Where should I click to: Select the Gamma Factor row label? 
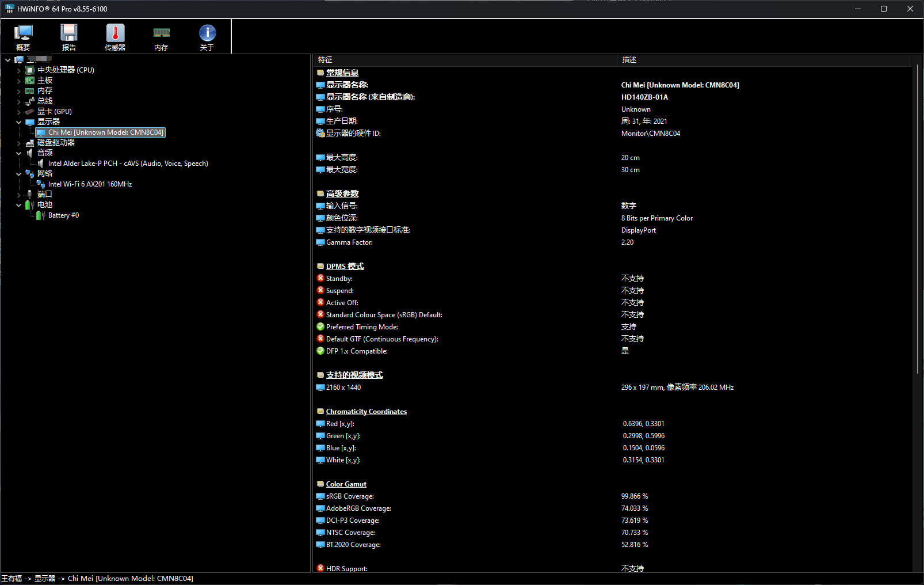click(x=349, y=242)
